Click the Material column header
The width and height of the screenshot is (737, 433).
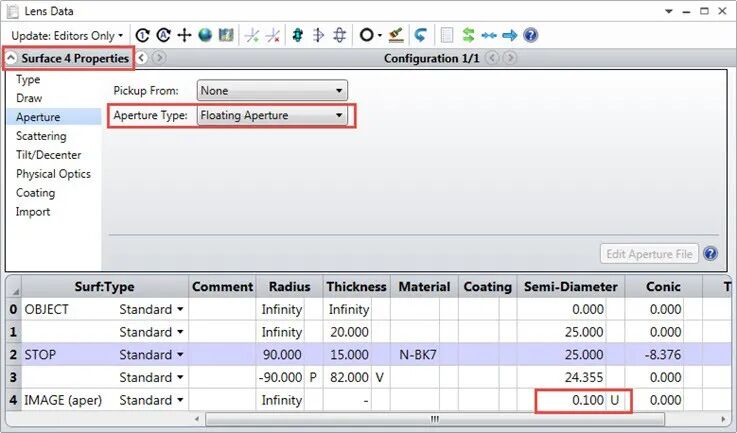[x=424, y=286]
